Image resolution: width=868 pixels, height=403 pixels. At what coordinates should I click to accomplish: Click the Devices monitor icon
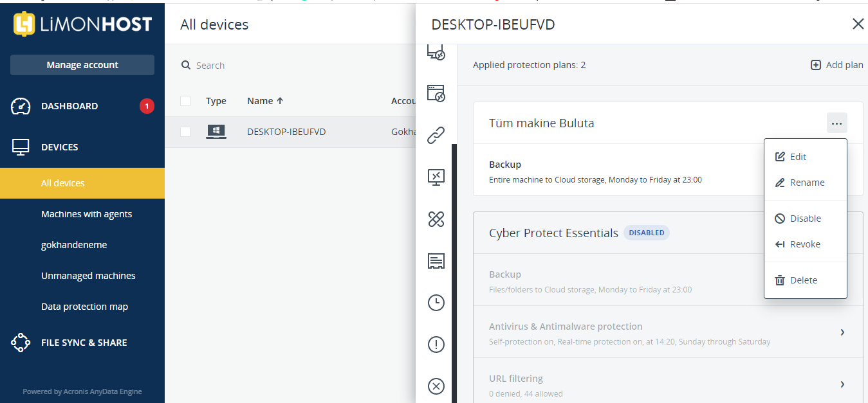[21, 147]
